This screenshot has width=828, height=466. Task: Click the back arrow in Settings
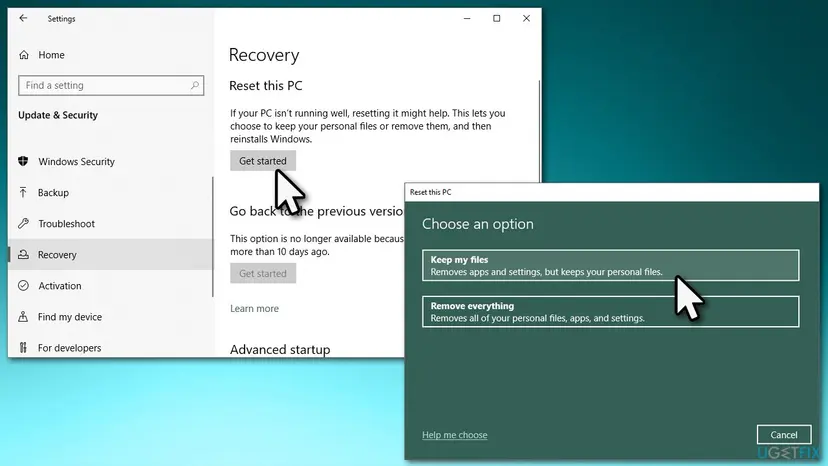coord(23,18)
